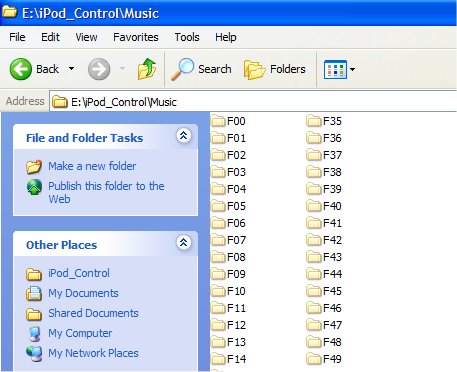Image resolution: width=457 pixels, height=372 pixels.
Task: Click the address bar path field
Action: tap(253, 102)
